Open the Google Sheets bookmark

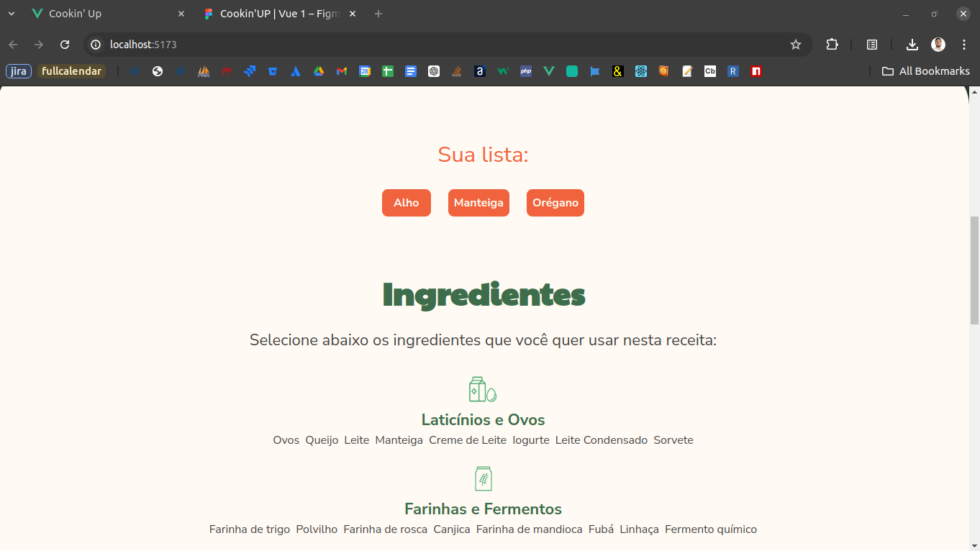(x=388, y=71)
